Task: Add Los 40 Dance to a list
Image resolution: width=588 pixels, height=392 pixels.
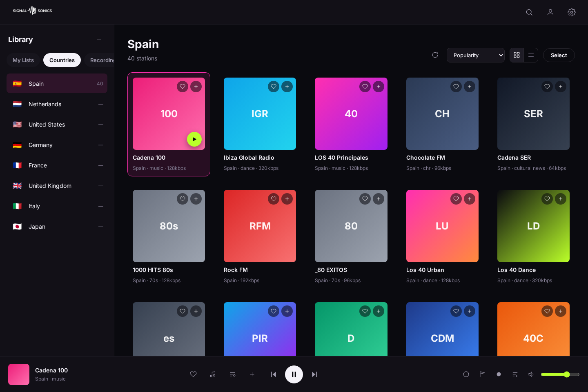Action: 561,199
